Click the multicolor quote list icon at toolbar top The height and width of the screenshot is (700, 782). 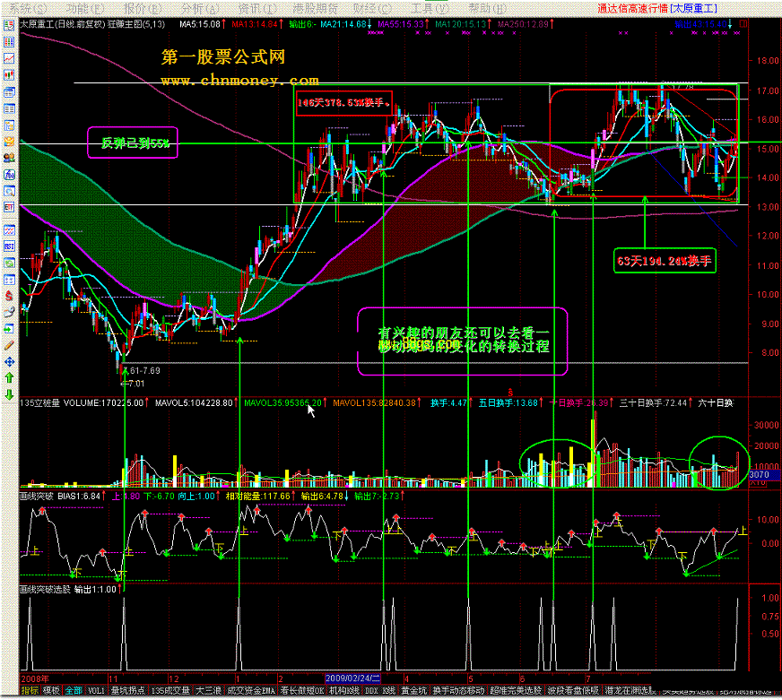(9, 25)
